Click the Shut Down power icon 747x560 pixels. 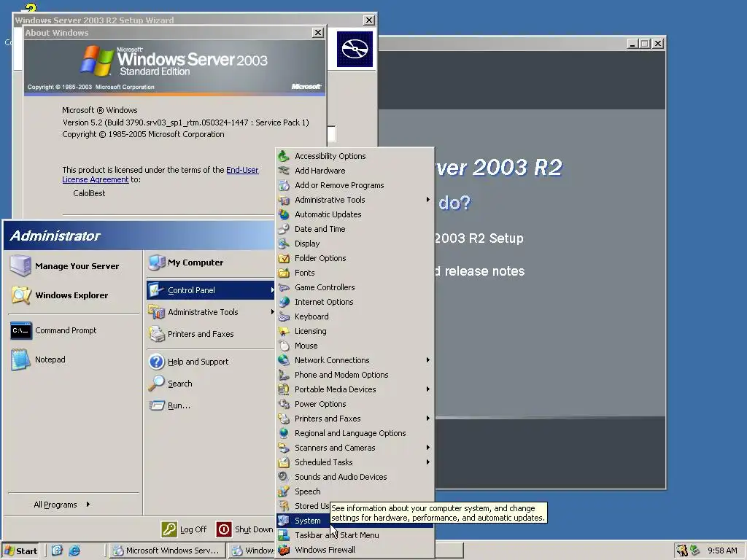pyautogui.click(x=224, y=529)
